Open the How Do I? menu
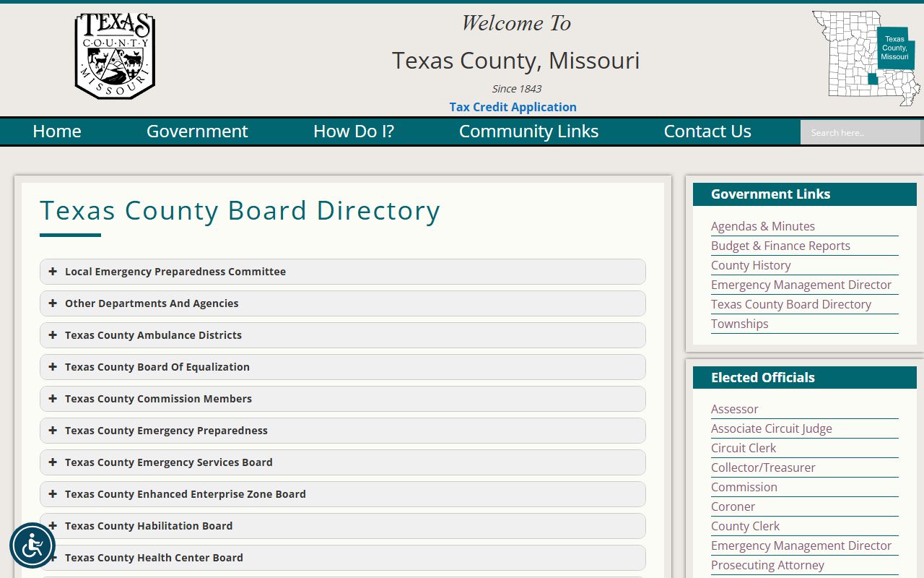 [x=354, y=131]
